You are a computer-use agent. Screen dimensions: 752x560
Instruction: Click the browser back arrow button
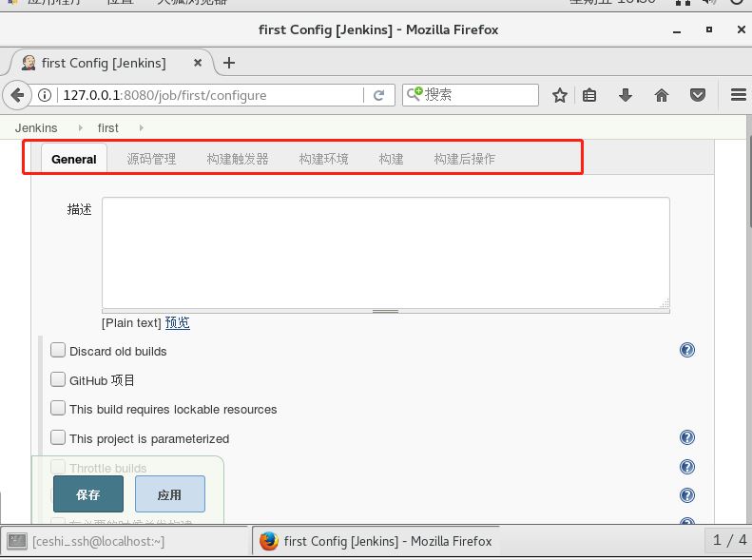[17, 95]
